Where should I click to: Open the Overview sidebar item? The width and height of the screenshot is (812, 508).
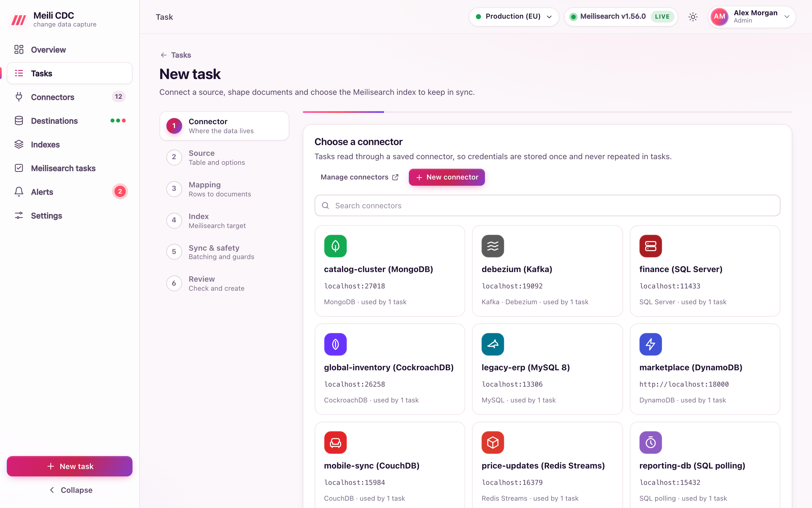(69, 49)
